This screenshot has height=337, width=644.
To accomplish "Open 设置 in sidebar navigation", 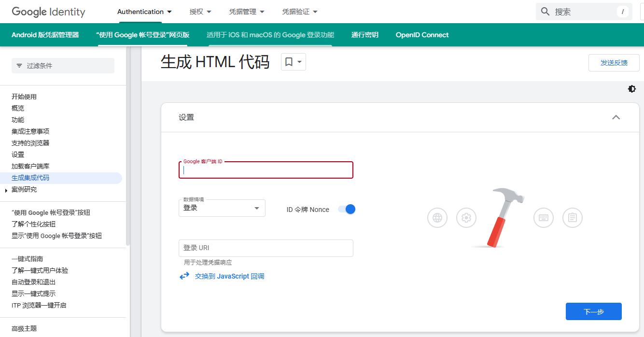I will point(18,154).
